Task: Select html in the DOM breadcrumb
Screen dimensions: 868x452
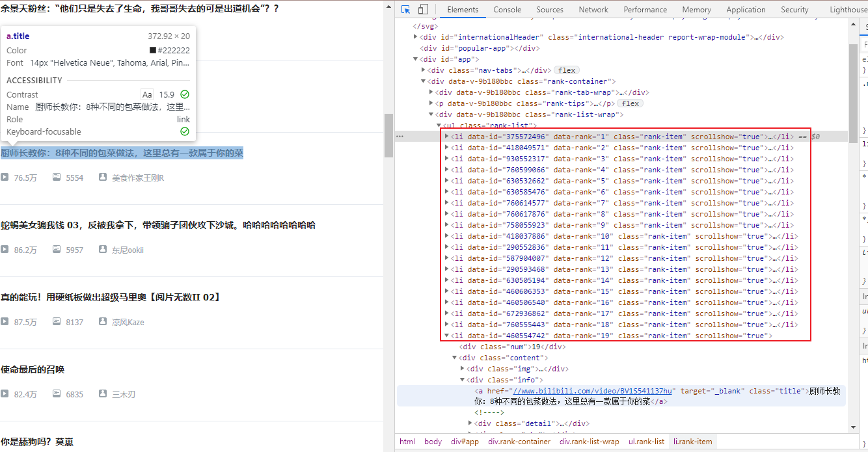Action: [407, 442]
